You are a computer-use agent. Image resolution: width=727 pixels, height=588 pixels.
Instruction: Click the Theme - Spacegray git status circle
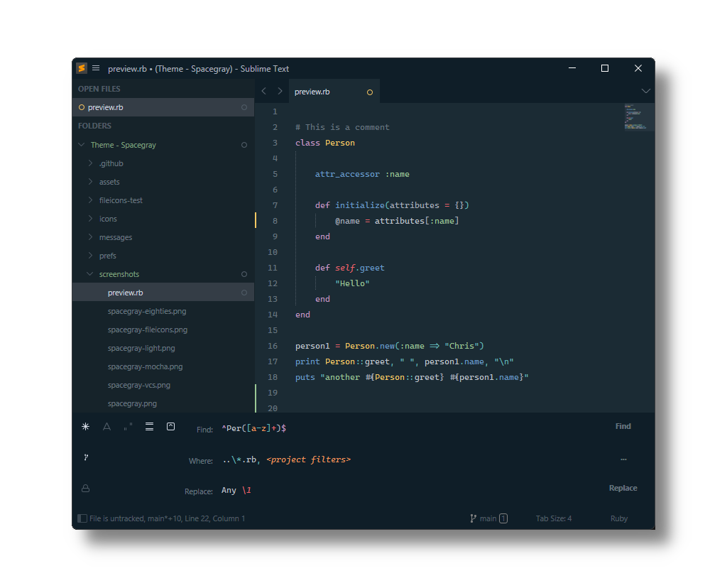coord(244,145)
